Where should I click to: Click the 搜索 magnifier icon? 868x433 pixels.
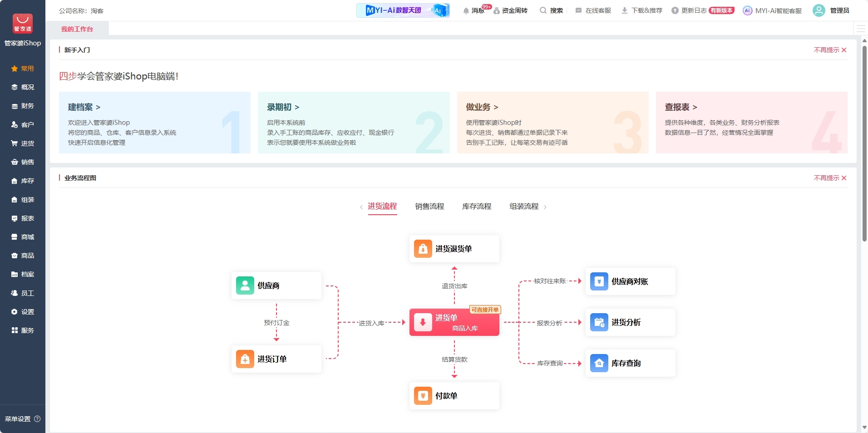click(x=543, y=10)
